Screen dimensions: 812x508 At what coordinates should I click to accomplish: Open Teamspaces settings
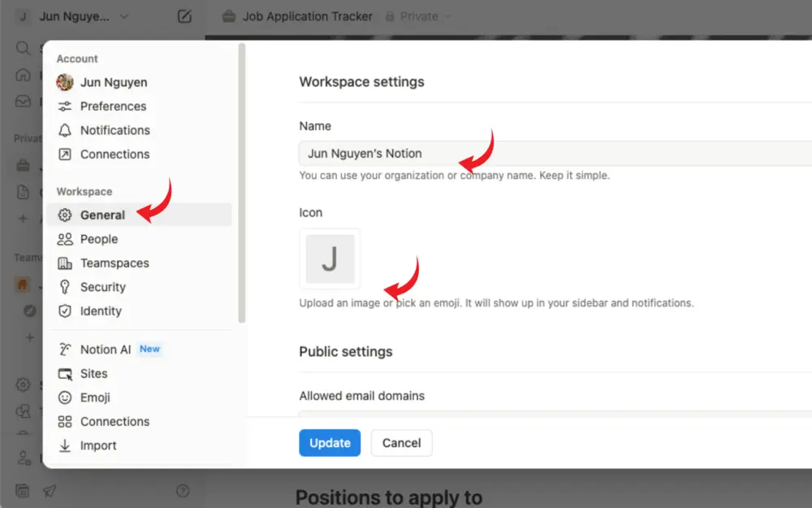[x=139, y=263]
